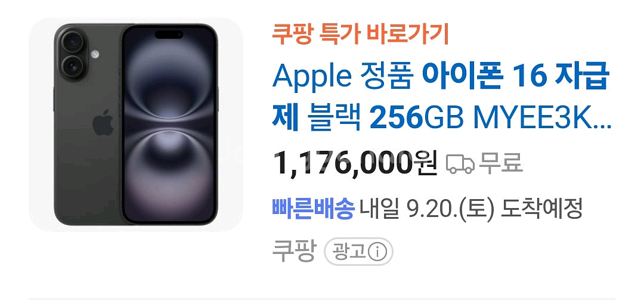Open the 쿠팡 seller name

(x=295, y=251)
